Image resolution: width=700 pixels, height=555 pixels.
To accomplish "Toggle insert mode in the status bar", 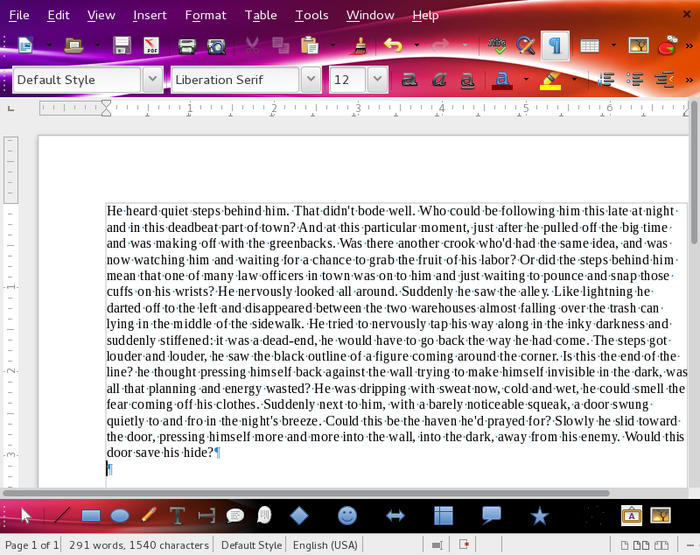I will point(438,545).
